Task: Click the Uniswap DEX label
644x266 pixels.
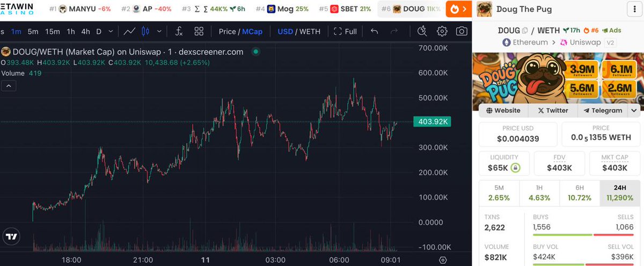Action: click(x=580, y=42)
